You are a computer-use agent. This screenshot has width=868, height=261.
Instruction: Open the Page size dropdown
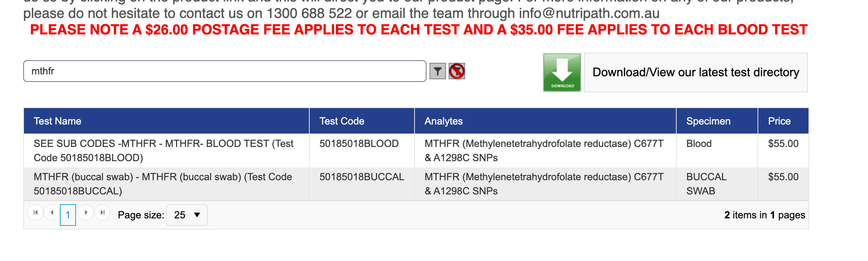[187, 215]
